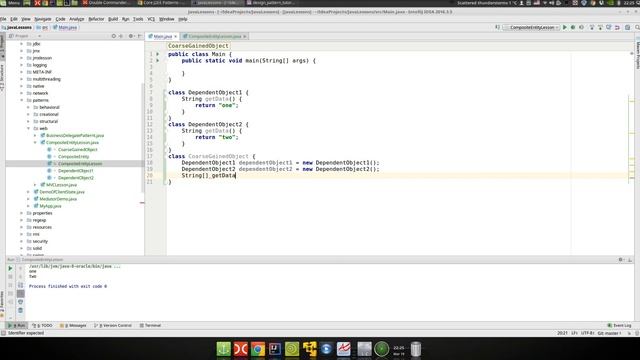Select MediatorDemo.java in the tree
The width and height of the screenshot is (640, 360).
58,199
